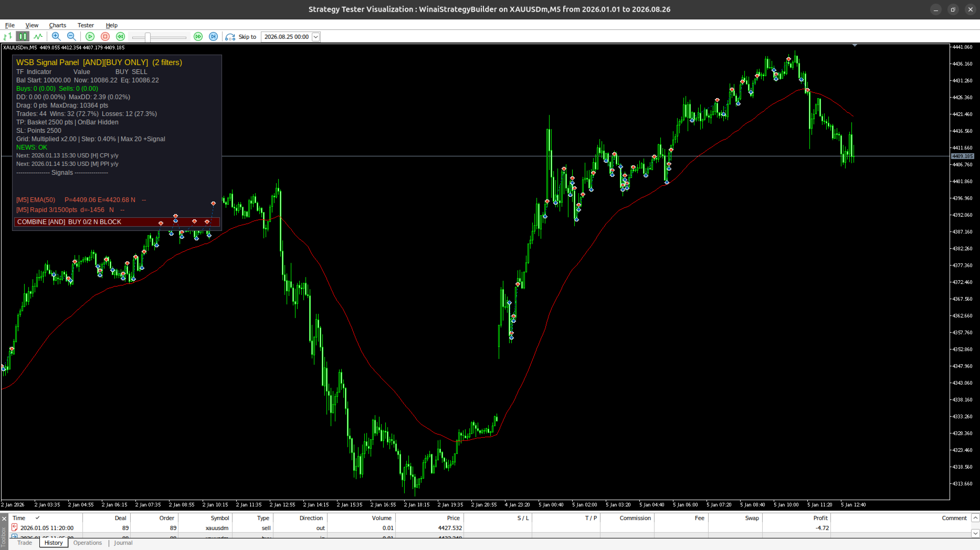The image size is (980, 550).
Task: Click the deal price 4427.532
Action: 450,528
